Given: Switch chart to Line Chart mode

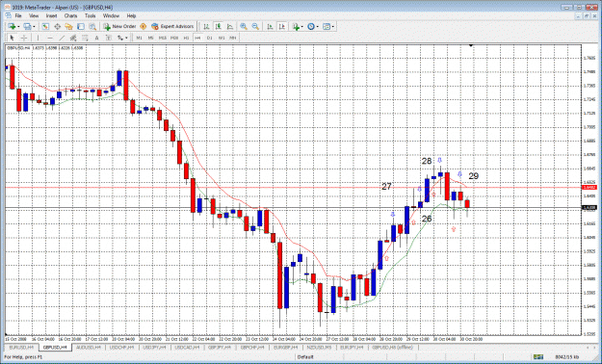Looking at the screenshot, I should pyautogui.click(x=230, y=27).
